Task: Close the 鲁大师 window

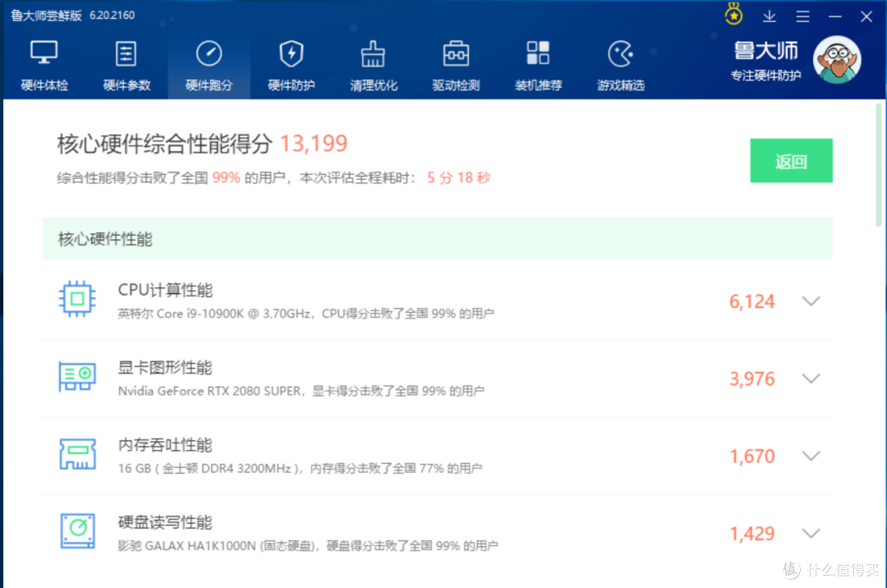Action: pyautogui.click(x=866, y=16)
